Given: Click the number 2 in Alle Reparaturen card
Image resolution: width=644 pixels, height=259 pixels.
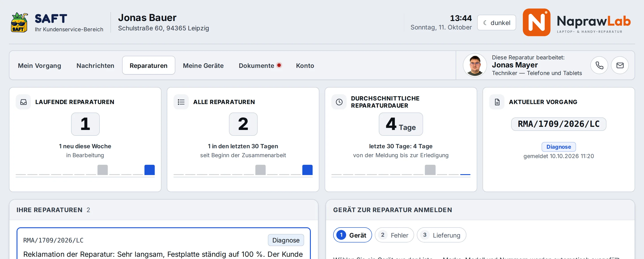Looking at the screenshot, I should click(x=243, y=124).
